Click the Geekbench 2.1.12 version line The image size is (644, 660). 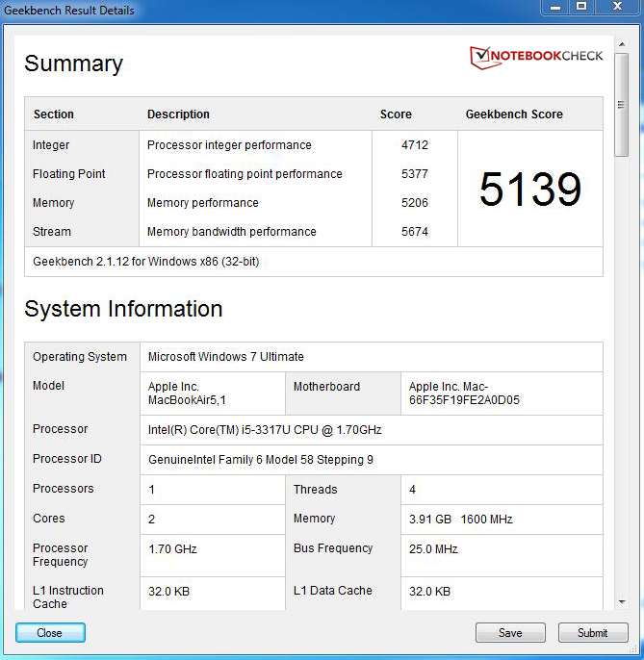(145, 262)
